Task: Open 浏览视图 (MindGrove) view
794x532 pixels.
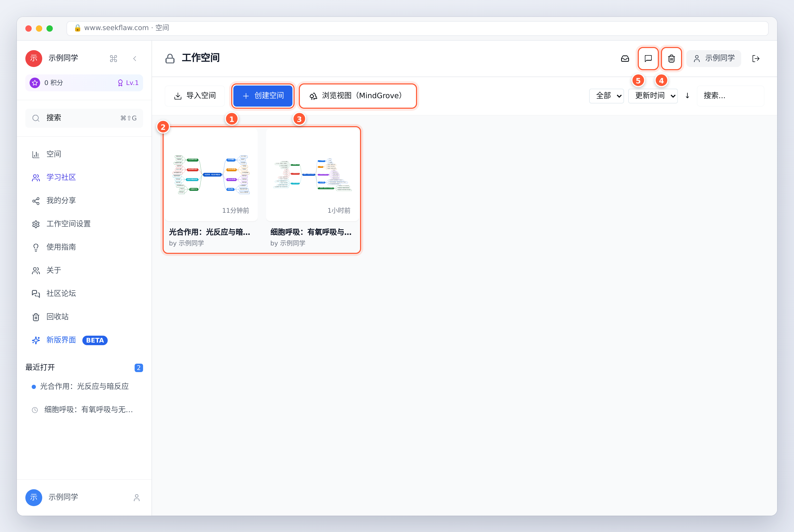Action: [358, 96]
